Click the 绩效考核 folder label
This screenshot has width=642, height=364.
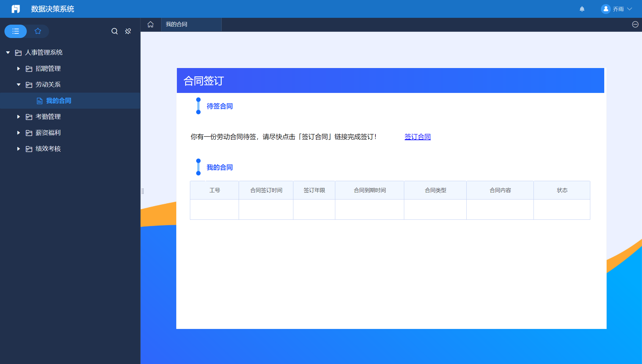coord(48,149)
